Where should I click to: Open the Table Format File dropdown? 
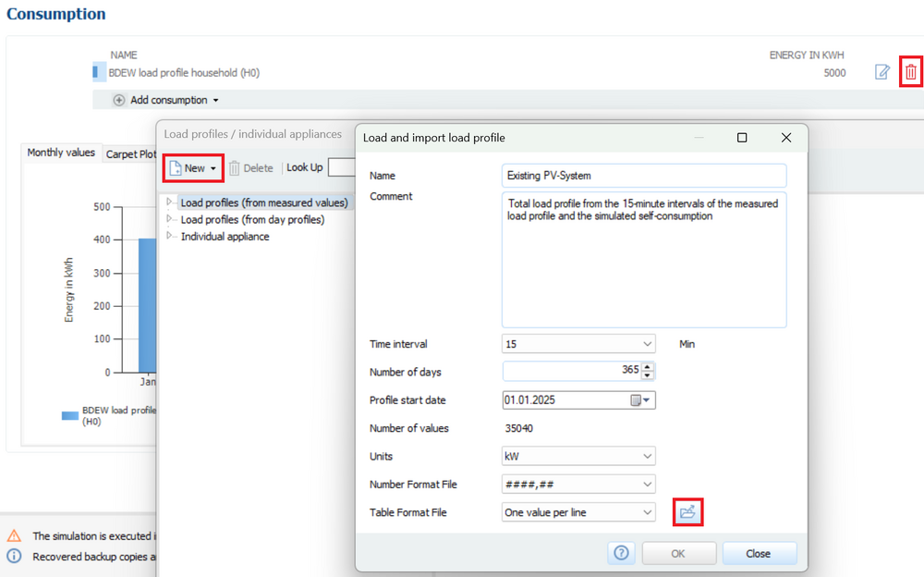click(577, 511)
